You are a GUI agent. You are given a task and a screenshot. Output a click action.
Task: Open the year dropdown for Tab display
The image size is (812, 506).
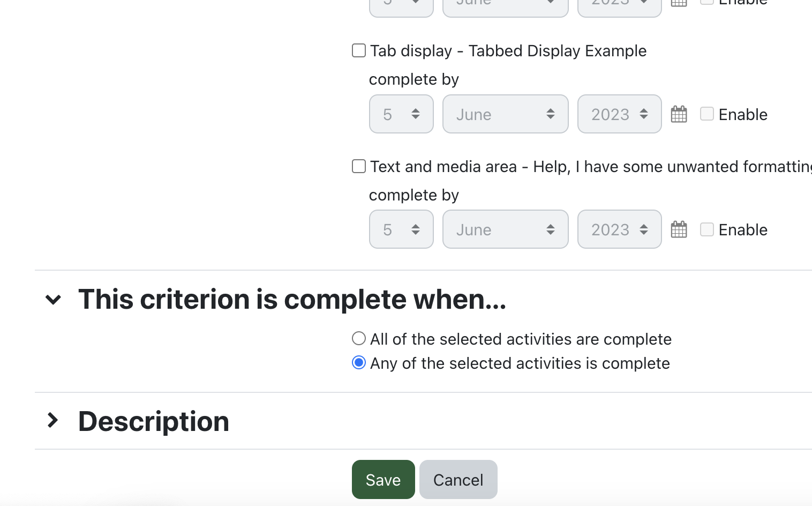[x=619, y=114]
